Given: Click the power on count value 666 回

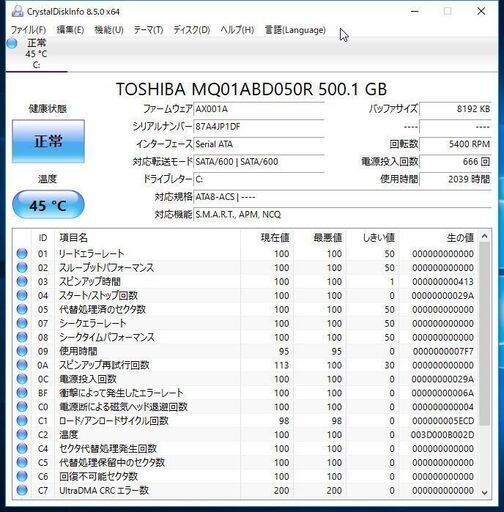Looking at the screenshot, I should 455,162.
